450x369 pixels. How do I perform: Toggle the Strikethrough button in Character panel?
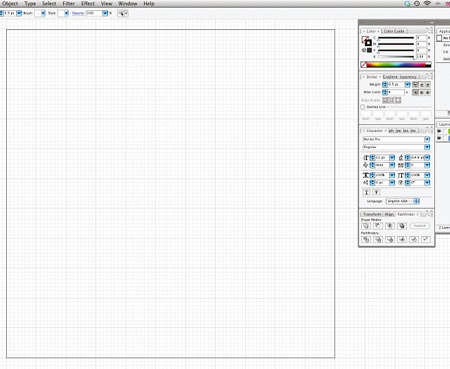point(376,192)
